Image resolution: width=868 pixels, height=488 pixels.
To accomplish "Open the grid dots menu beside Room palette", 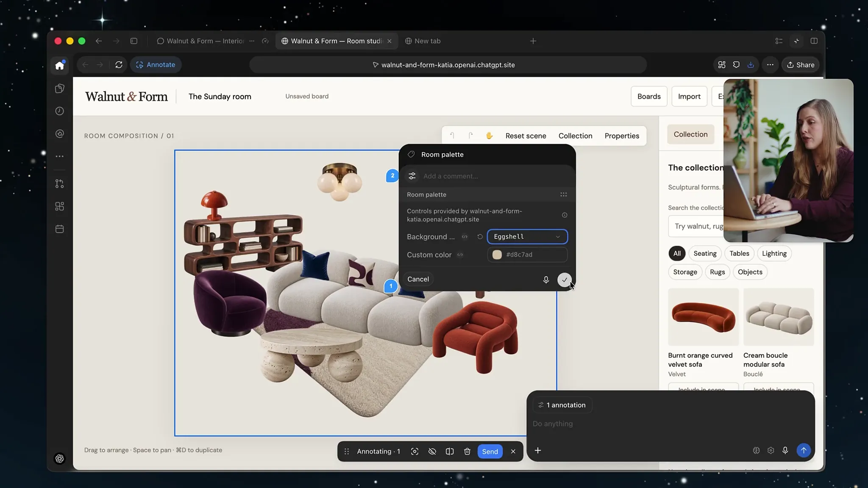I will tap(563, 194).
